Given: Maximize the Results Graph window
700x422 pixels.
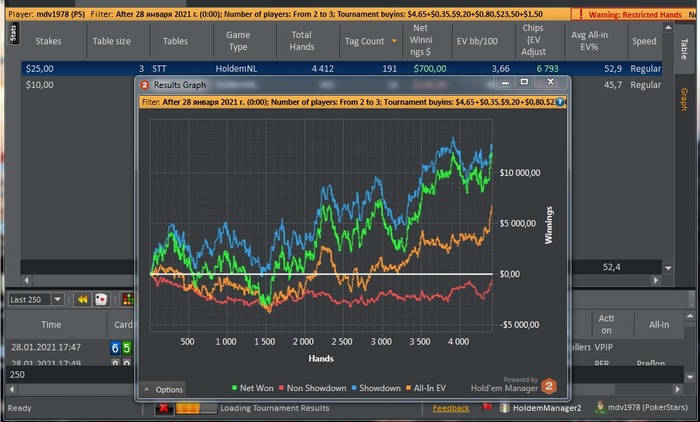Looking at the screenshot, I should pyautogui.click(x=525, y=82).
